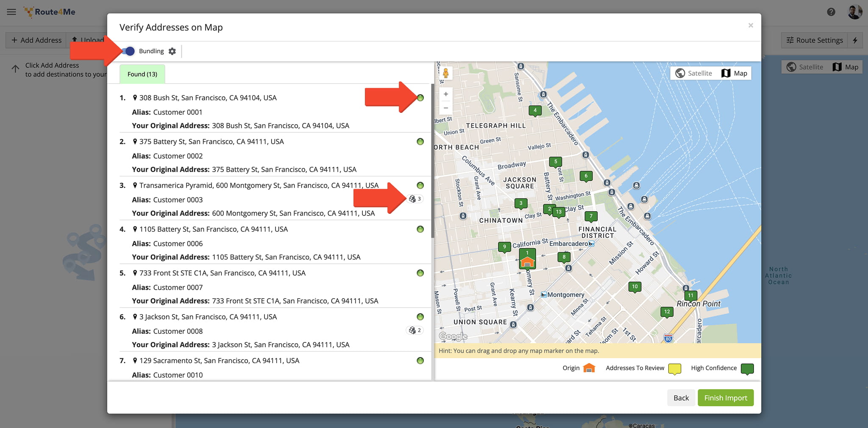Click green confidence dot for 308 Bush St
The height and width of the screenshot is (428, 868).
(420, 98)
